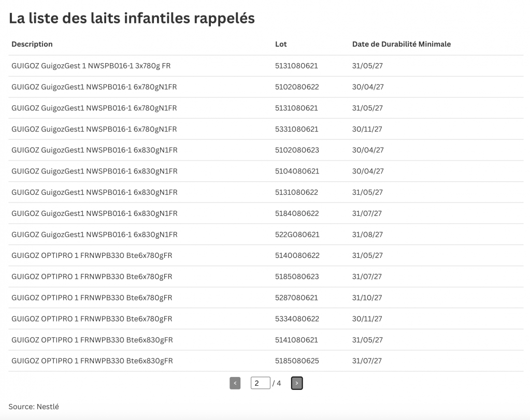Click lot number 5287080621
The width and height of the screenshot is (530, 420).
tap(296, 298)
